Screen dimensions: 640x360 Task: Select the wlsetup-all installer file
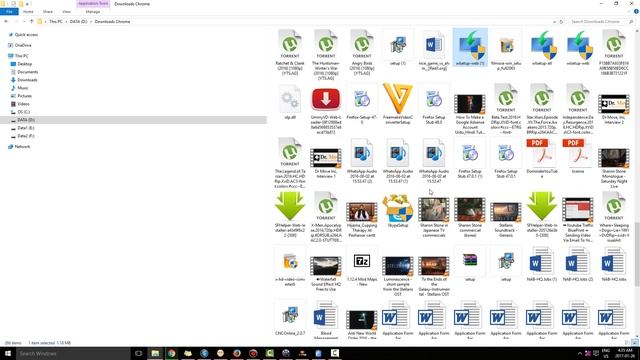pyautogui.click(x=542, y=47)
